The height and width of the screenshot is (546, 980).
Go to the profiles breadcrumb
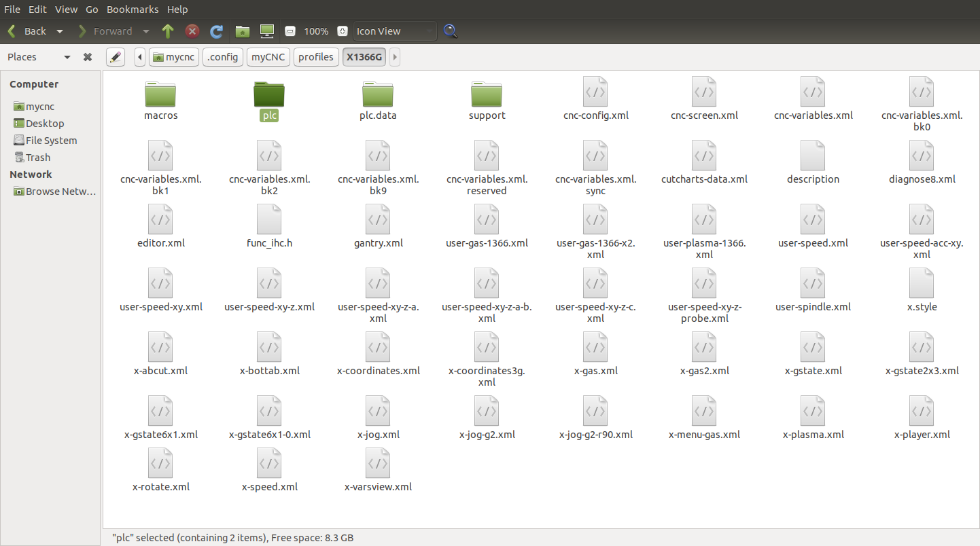[x=316, y=57]
